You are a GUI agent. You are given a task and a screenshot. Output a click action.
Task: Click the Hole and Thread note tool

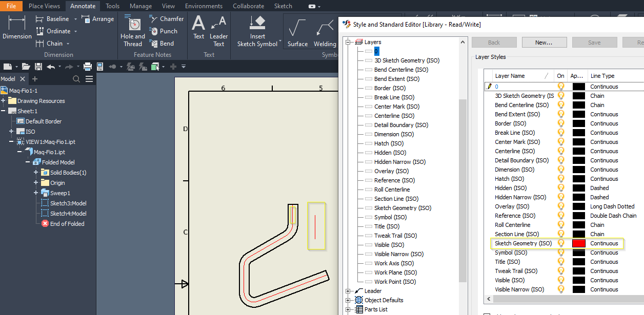[x=132, y=31]
